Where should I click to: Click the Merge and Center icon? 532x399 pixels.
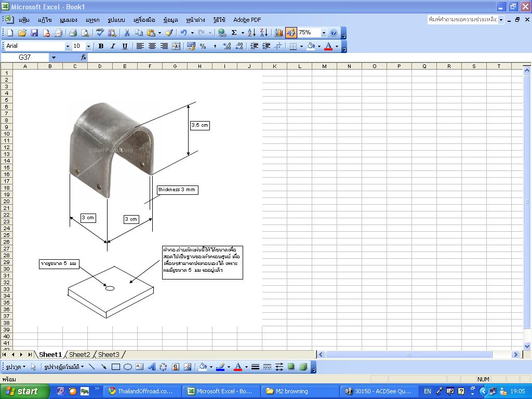coord(176,46)
